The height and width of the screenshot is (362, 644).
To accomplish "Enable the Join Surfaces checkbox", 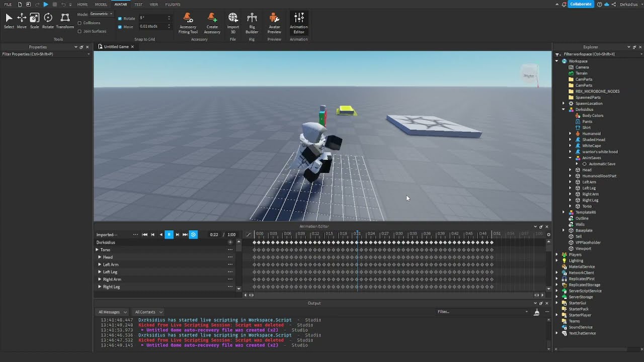I will (79, 31).
